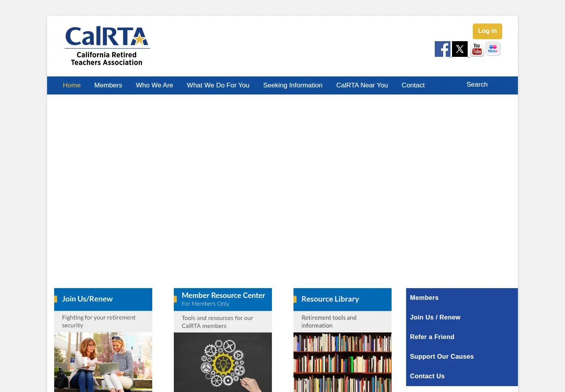The width and height of the screenshot is (565, 392).
Task: Open the Seeking Information menu
Action: coord(293,85)
